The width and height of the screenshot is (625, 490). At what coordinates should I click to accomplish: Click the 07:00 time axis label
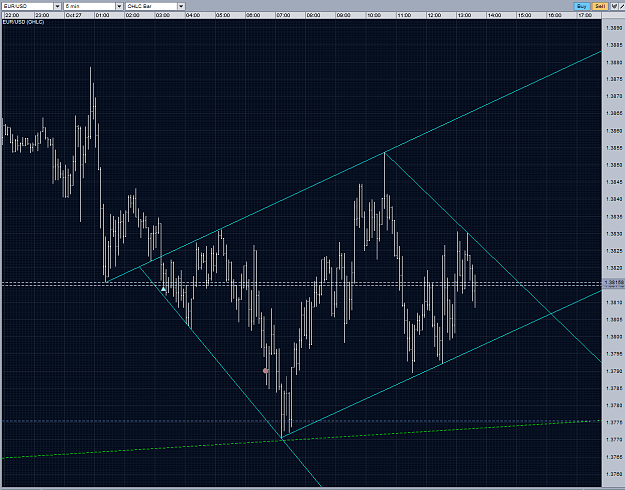pyautogui.click(x=283, y=15)
